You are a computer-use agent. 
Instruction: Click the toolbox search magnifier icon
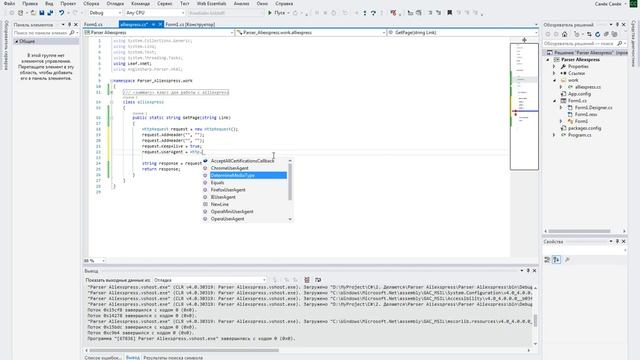[72, 33]
